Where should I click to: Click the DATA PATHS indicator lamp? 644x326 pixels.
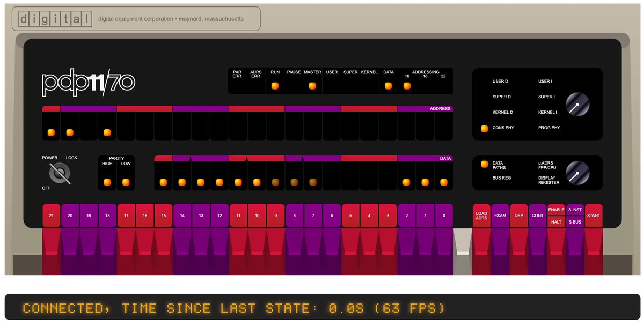485,164
